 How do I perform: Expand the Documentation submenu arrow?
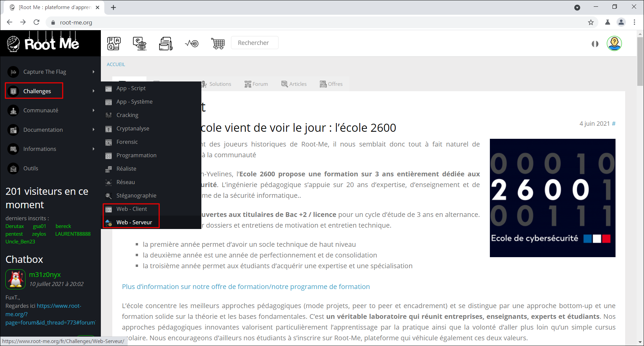tap(93, 129)
